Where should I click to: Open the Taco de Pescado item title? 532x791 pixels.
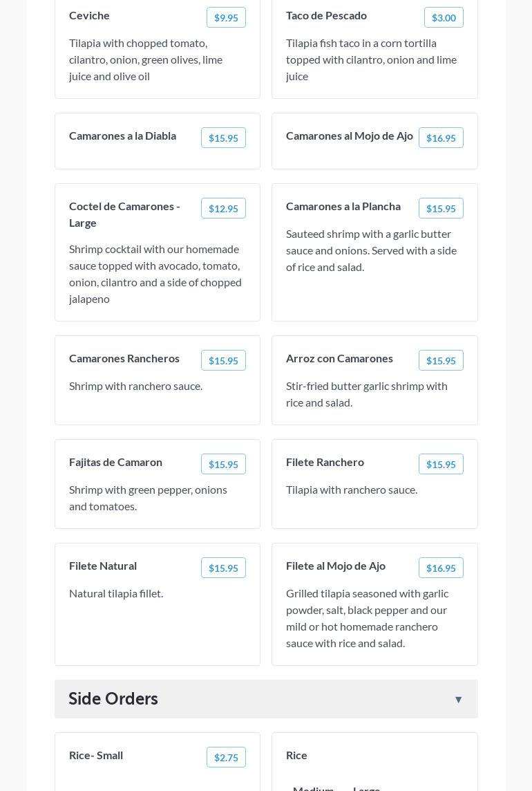click(326, 15)
